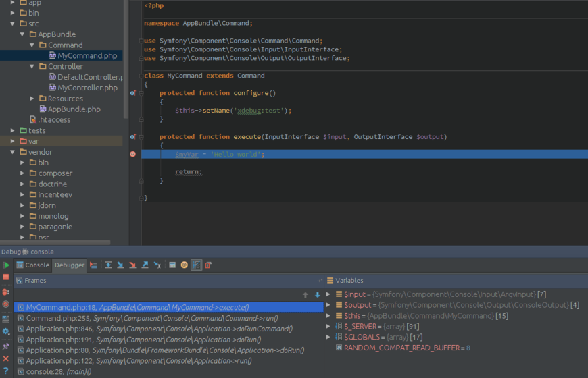588x378 pixels.
Task: Expand the $input variable node
Action: (329, 294)
